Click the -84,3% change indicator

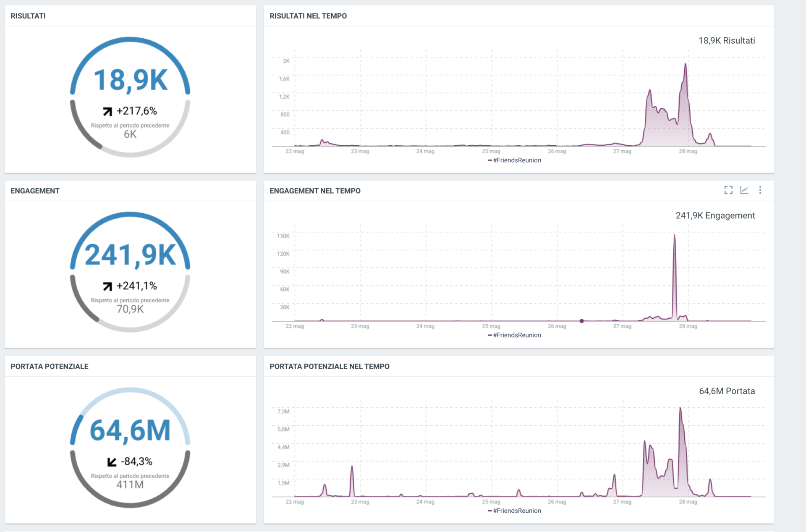tap(137, 461)
